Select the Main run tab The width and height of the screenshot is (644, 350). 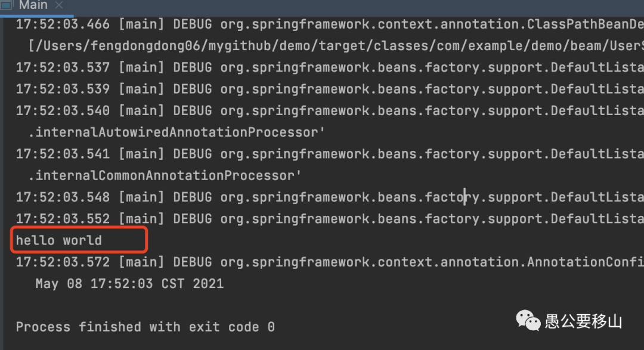tap(33, 5)
